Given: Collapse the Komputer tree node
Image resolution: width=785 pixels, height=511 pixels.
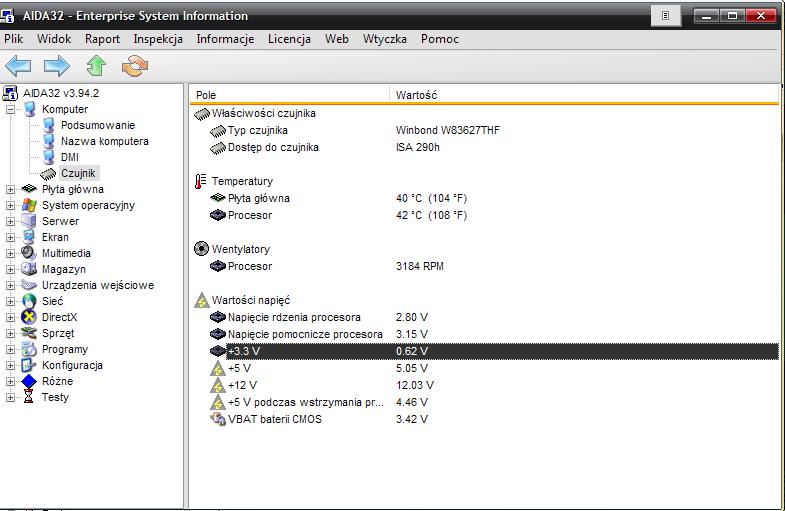Looking at the screenshot, I should pos(10,109).
